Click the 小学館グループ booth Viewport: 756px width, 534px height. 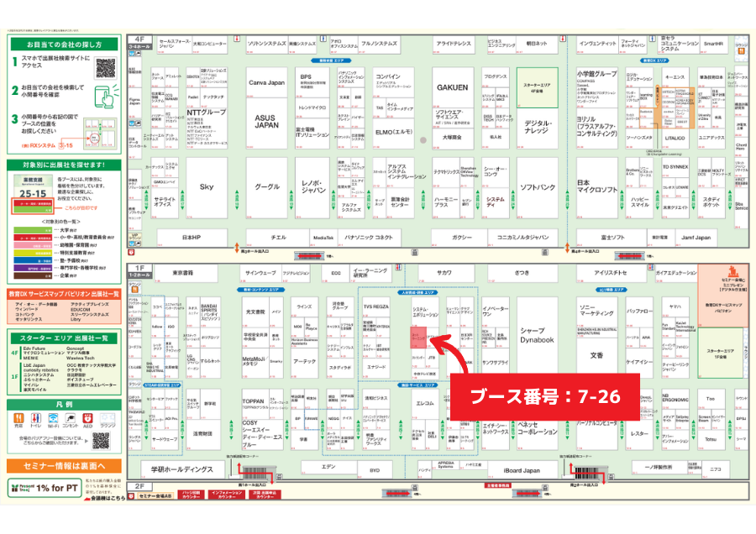597,87
